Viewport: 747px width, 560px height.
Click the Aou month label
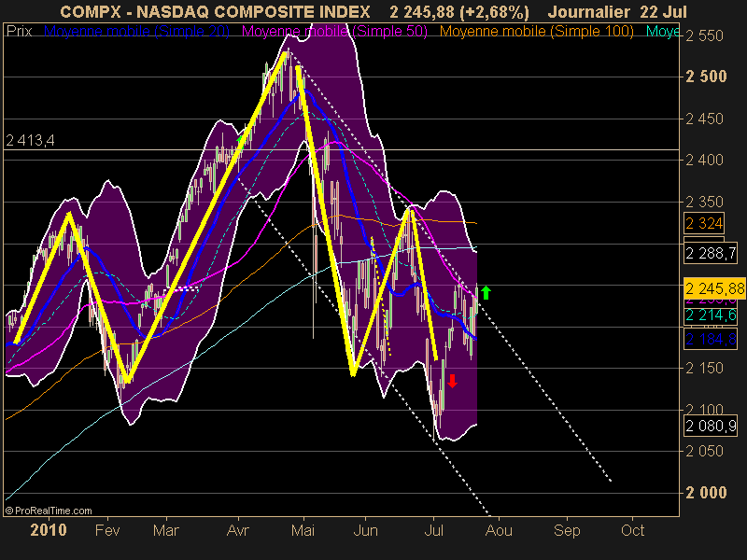point(499,530)
